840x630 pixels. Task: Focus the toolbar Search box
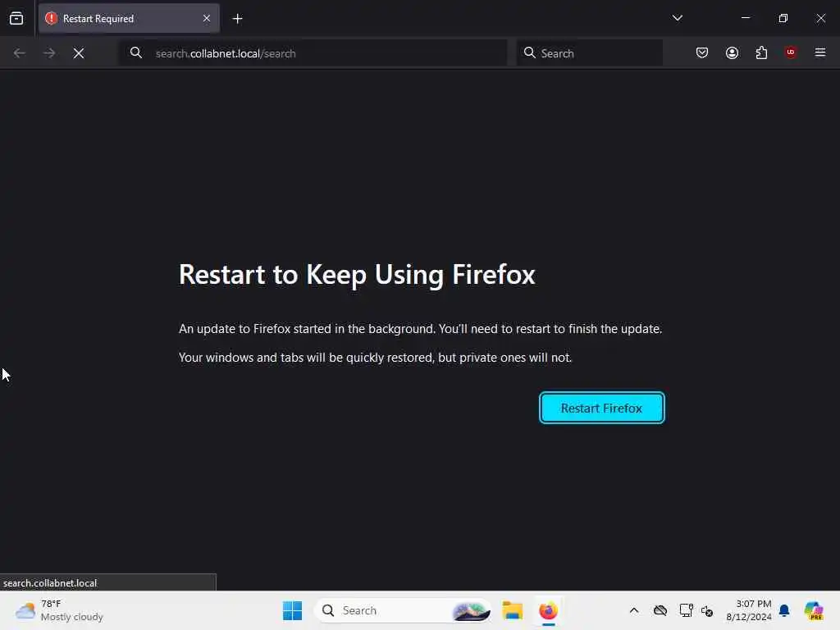pyautogui.click(x=590, y=53)
